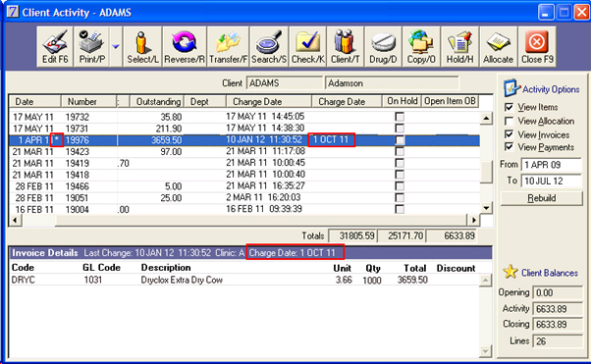Tick On Hold for invoice 19423

click(x=400, y=151)
